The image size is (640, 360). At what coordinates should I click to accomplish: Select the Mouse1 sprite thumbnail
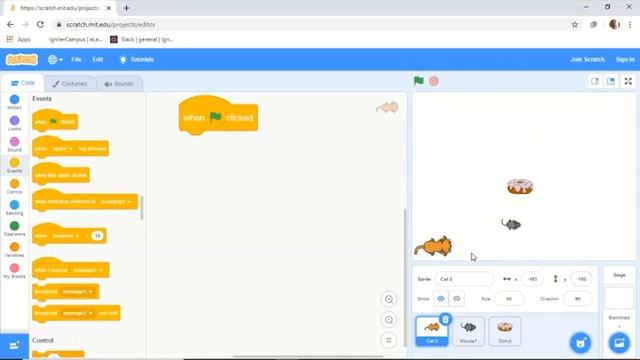(x=468, y=331)
